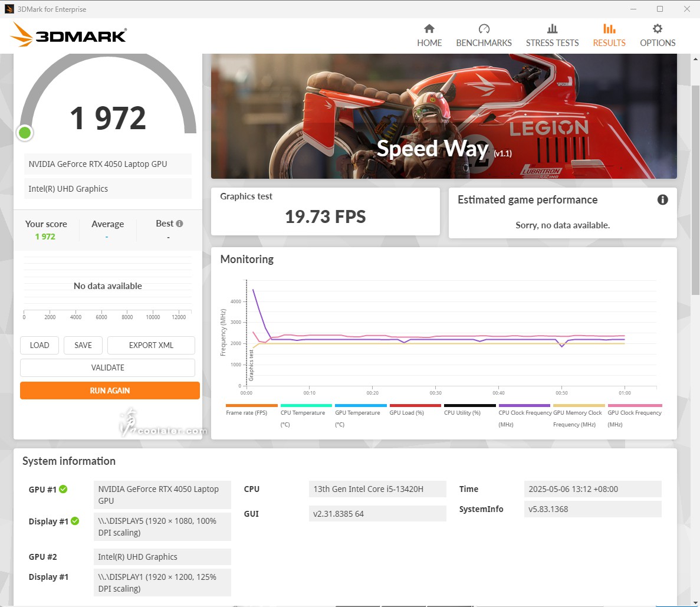Image resolution: width=700 pixels, height=607 pixels.
Task: Click the vertical scrollbar thumb
Action: tap(695, 189)
